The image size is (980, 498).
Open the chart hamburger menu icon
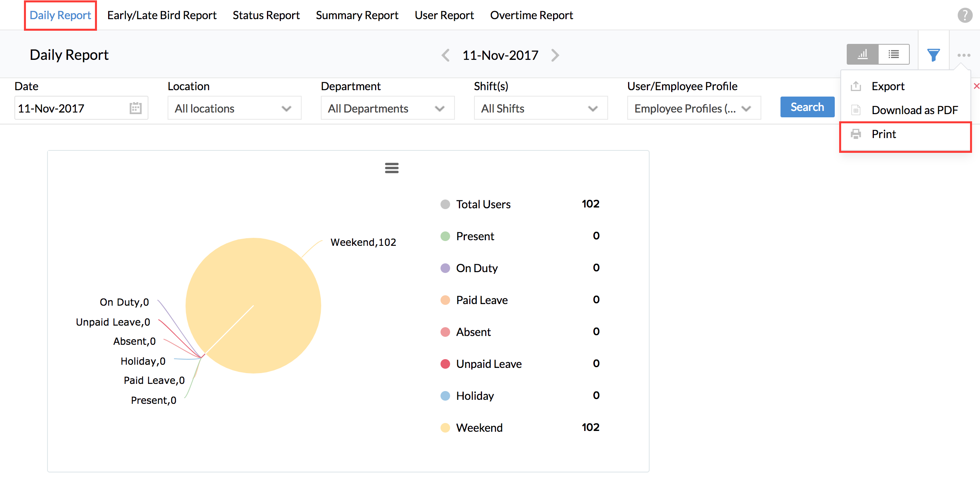(391, 168)
